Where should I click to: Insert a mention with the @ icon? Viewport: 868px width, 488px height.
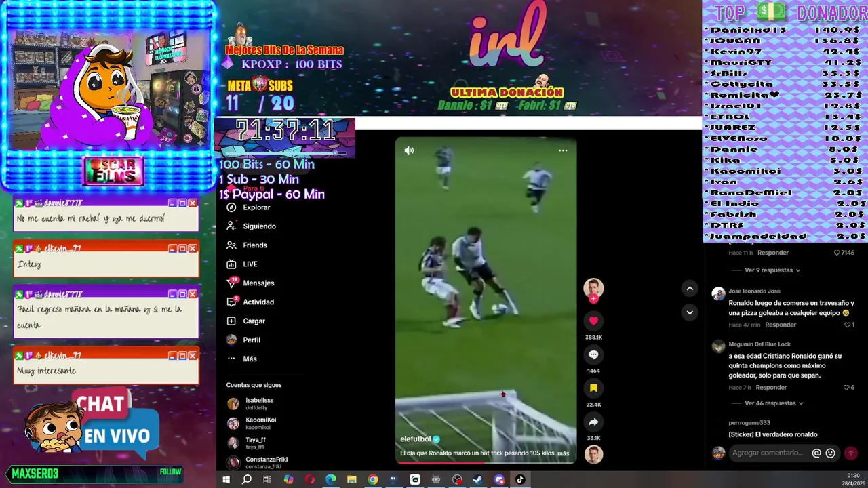point(816,453)
